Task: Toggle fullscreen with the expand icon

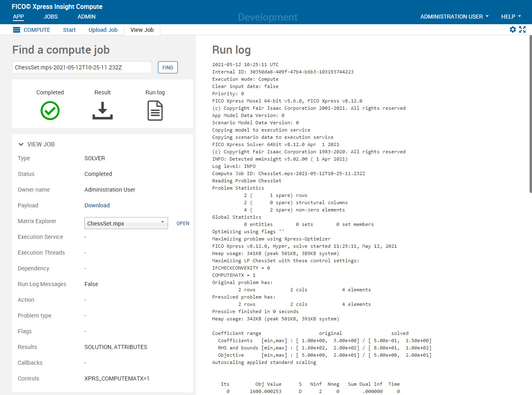Action: 522,29
